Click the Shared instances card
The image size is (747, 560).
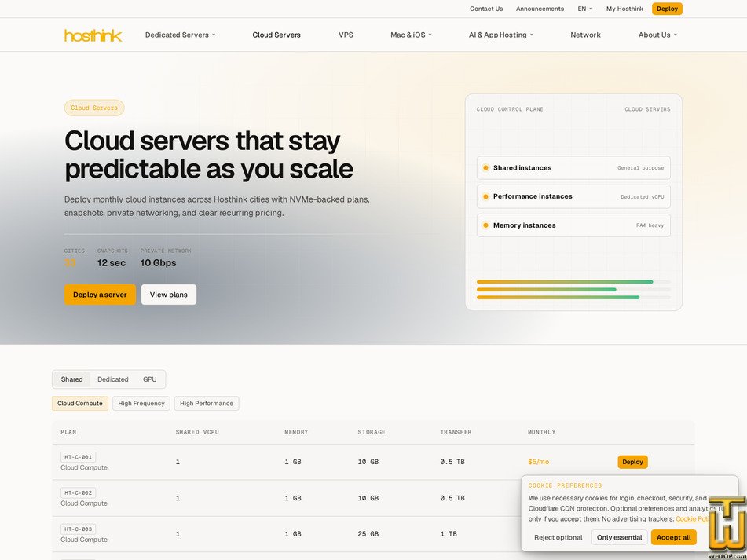coord(573,167)
